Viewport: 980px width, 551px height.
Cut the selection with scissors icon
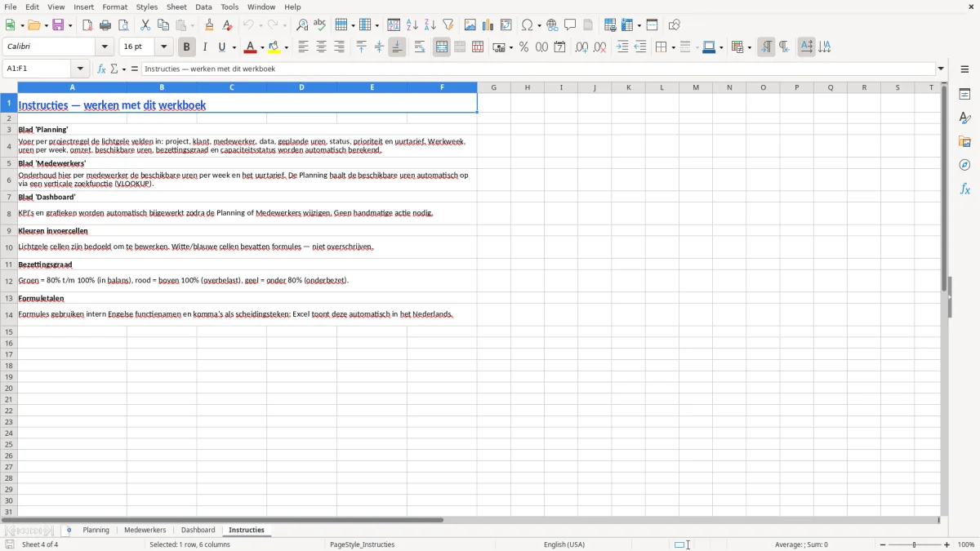pyautogui.click(x=145, y=25)
